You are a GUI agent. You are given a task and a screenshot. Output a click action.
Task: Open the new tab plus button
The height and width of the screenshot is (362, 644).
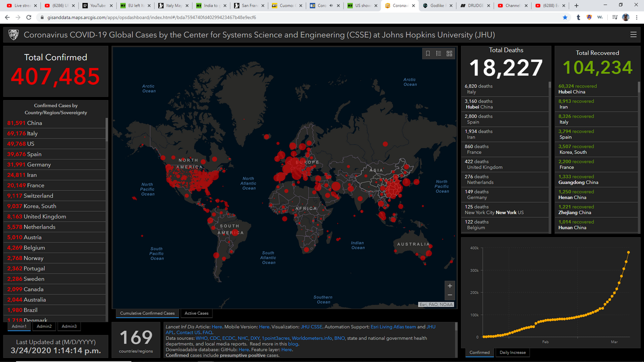[x=577, y=6]
